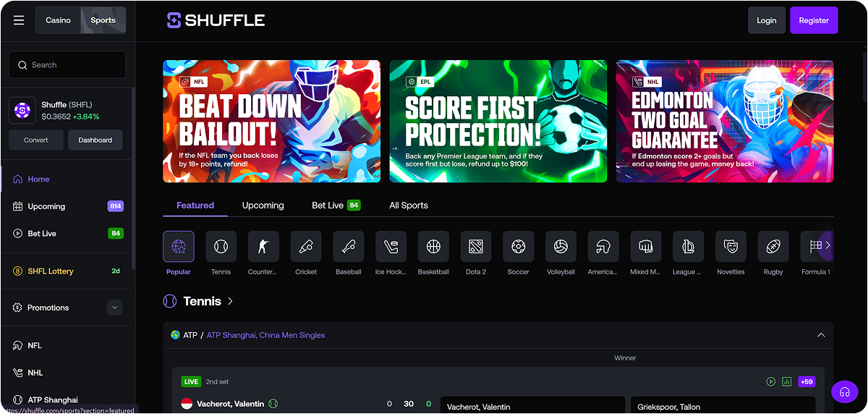Click the Register button
Screen dimensions: 868x414
pyautogui.click(x=814, y=20)
